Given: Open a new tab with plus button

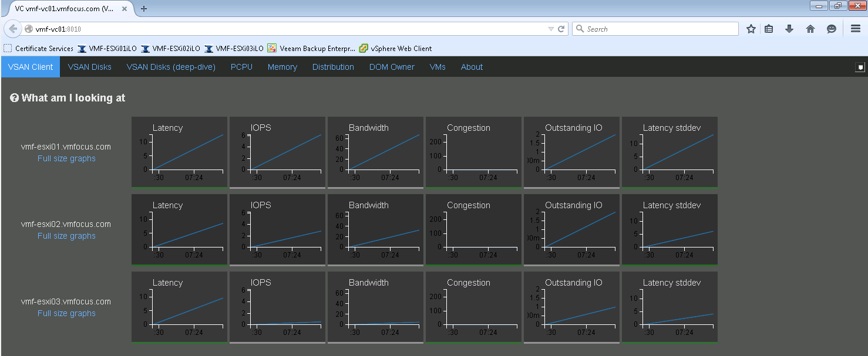Looking at the screenshot, I should (144, 8).
